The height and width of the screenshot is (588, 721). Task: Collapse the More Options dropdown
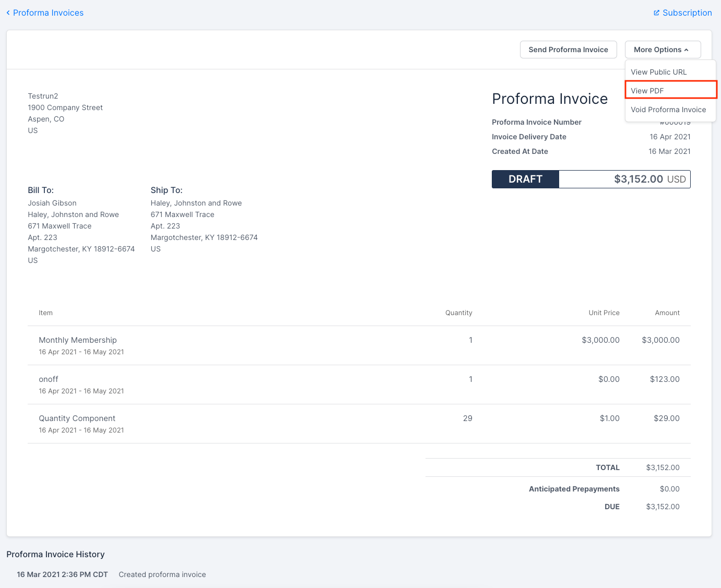662,50
